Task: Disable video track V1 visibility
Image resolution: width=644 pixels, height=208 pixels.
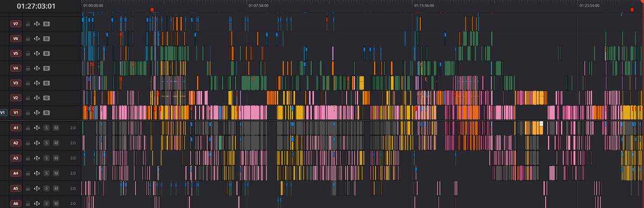Action: pyautogui.click(x=47, y=113)
